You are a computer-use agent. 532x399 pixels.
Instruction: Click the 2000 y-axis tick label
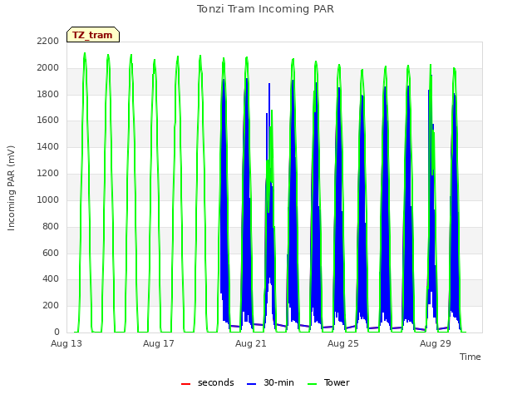coord(48,67)
